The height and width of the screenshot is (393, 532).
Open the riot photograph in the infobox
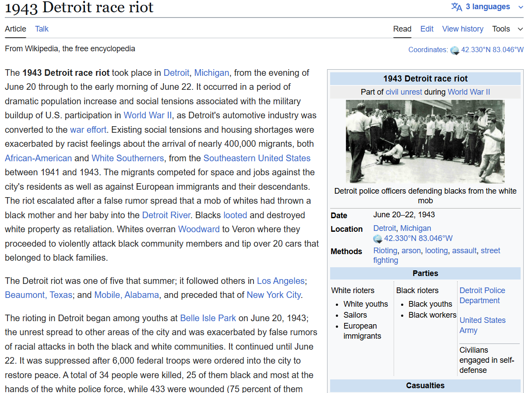(x=425, y=141)
